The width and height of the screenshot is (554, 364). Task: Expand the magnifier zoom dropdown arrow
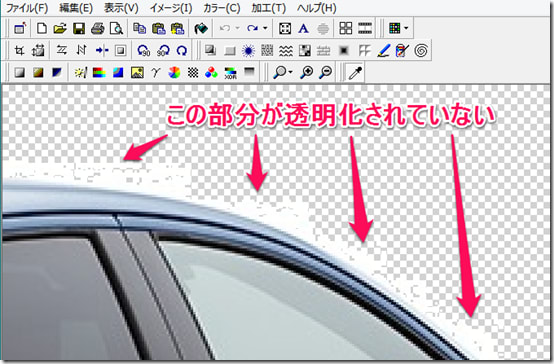(290, 72)
